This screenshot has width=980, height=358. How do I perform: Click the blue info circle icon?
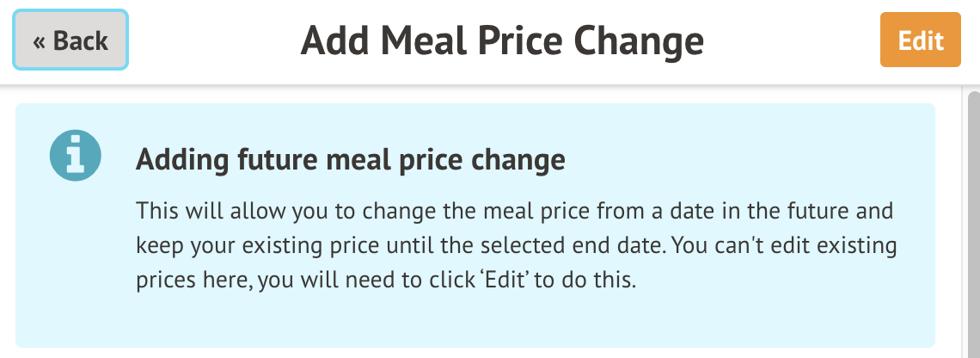pos(76,157)
